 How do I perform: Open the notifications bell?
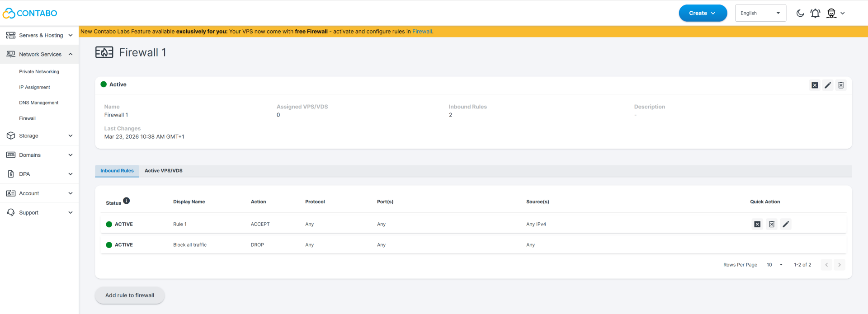coord(815,13)
